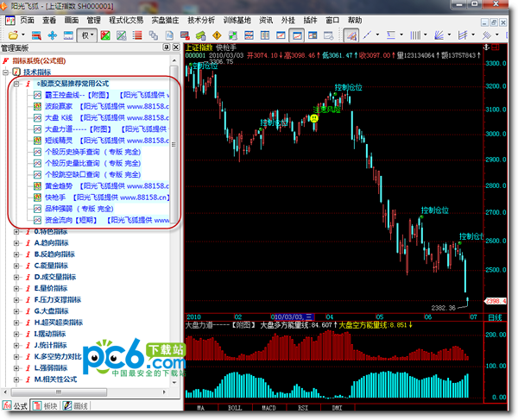Toggle the 管理面板 pin button
518x420 pixels.
coord(167,47)
